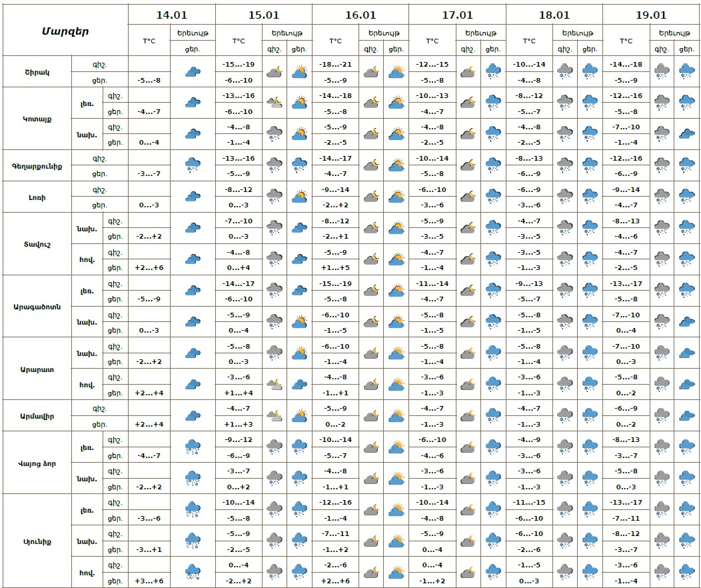Click Սյունիք հով. weather icon for 14.01
The height and width of the screenshot is (588, 701).
coord(193,572)
